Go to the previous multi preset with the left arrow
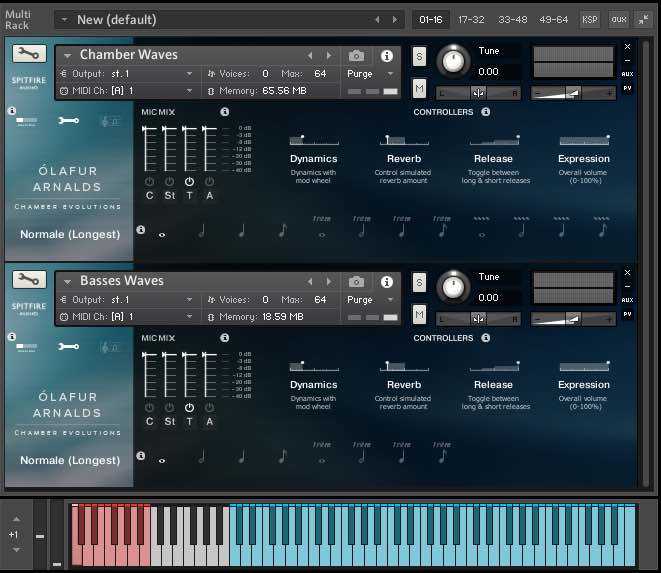The image size is (661, 573). 377,19
